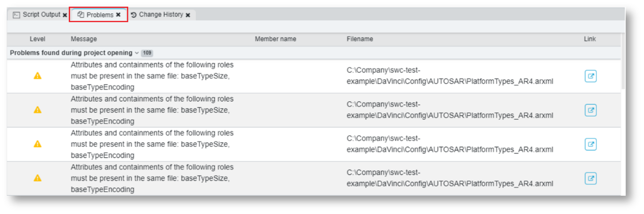Select third row's PlatformTypes_AR4.arxml filename
This screenshot has height=214, width=644.
coord(450,144)
